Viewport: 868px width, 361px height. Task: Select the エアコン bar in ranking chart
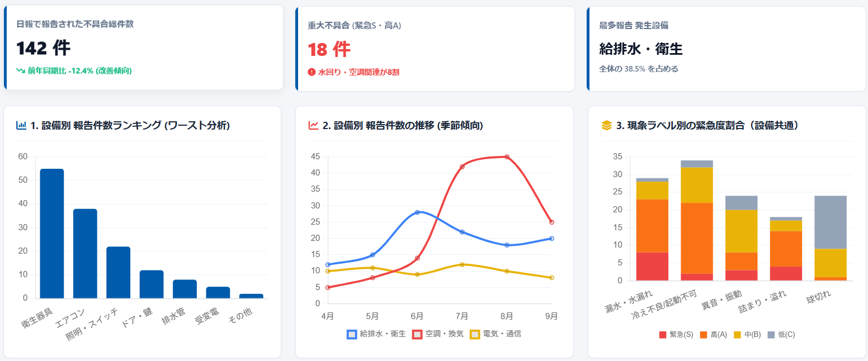coord(85,254)
